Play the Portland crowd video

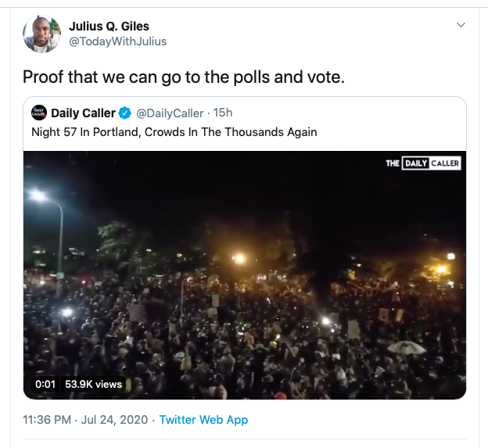coord(245,274)
